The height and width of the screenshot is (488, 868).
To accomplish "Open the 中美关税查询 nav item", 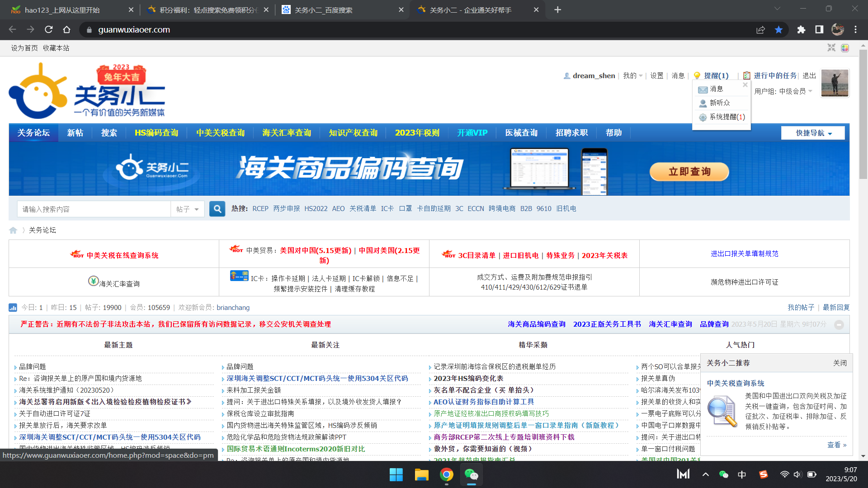I will 221,133.
